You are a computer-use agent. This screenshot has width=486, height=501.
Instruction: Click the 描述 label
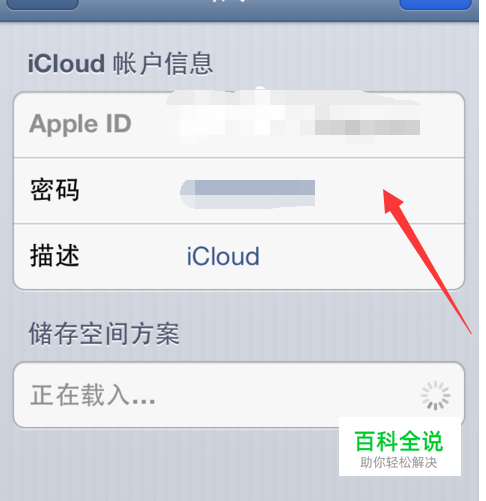55,256
